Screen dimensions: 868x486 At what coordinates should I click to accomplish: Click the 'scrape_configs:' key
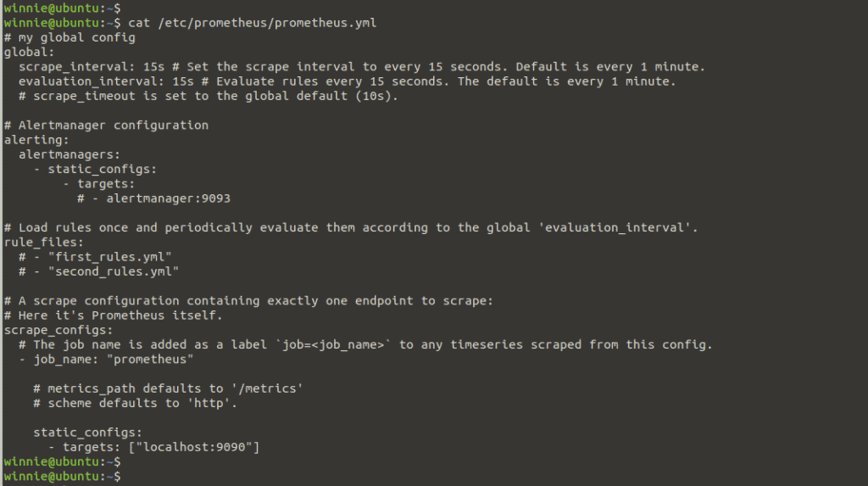coord(58,330)
